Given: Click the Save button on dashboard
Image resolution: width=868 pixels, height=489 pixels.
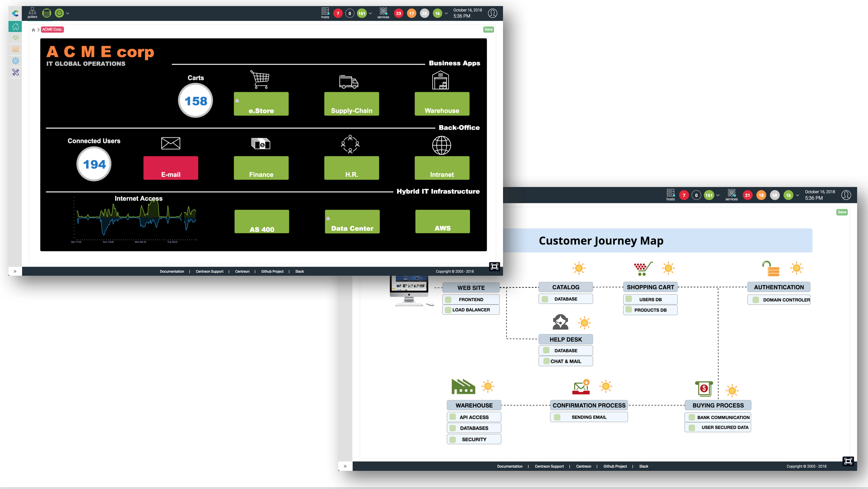Looking at the screenshot, I should (489, 29).
